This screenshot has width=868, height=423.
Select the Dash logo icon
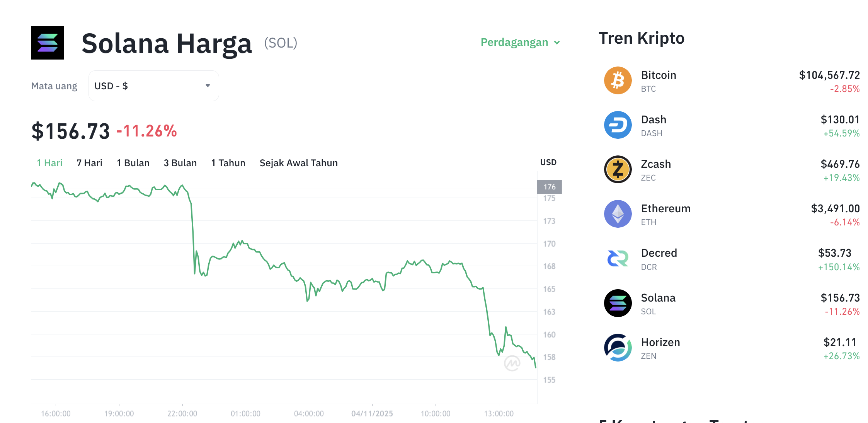coord(617,125)
